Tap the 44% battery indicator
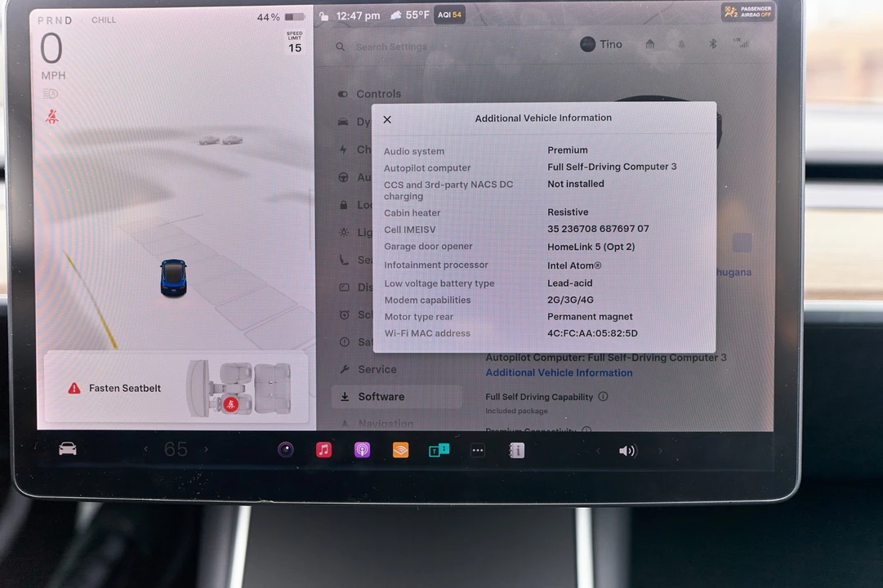This screenshot has height=588, width=883. [x=281, y=17]
